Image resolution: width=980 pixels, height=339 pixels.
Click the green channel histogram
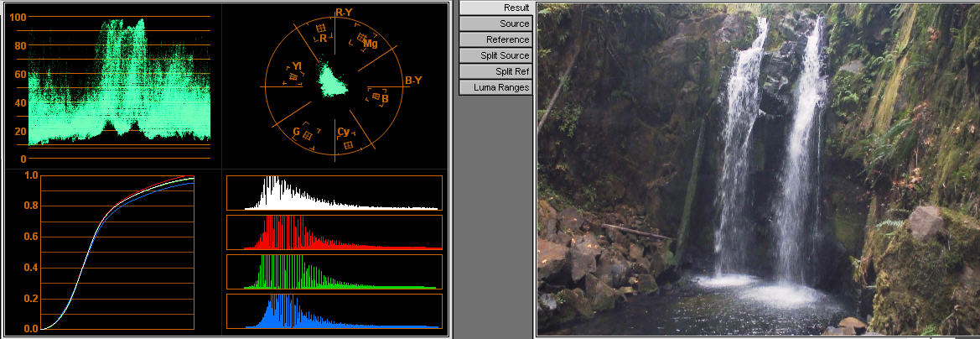click(x=334, y=272)
